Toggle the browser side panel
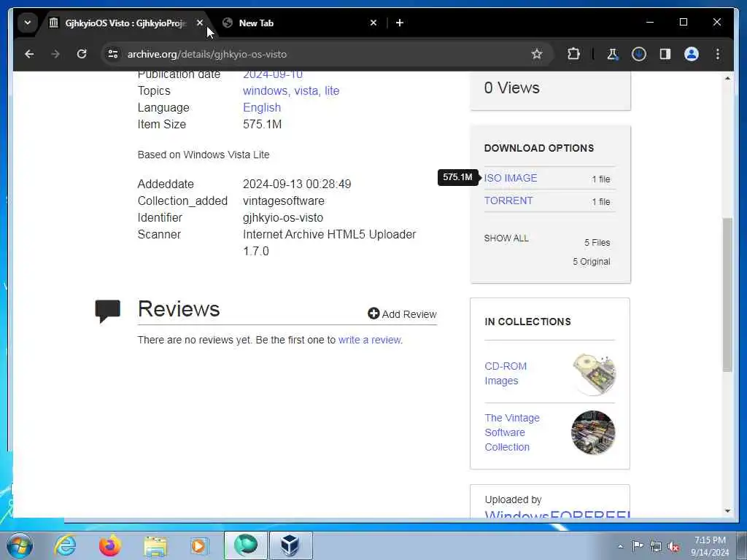Screen dimensions: 747x560 click(x=665, y=54)
